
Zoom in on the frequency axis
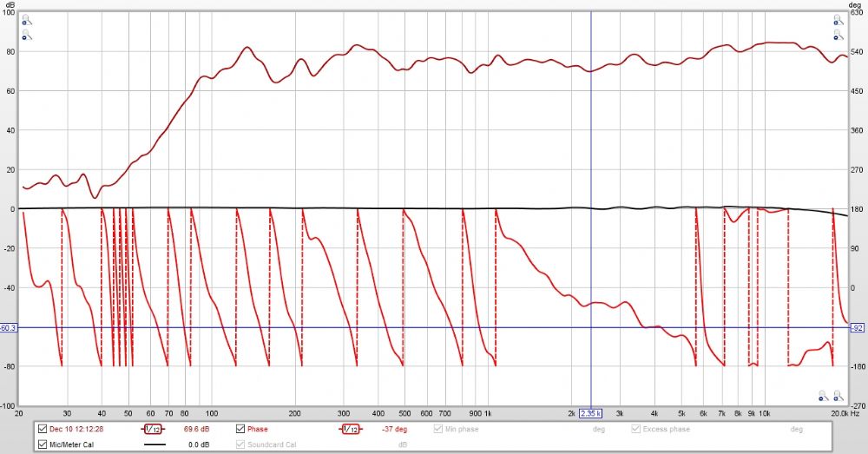coord(838,396)
